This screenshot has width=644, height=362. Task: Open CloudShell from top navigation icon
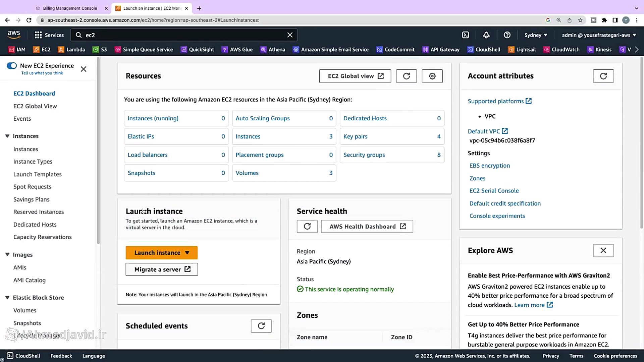pos(466,35)
